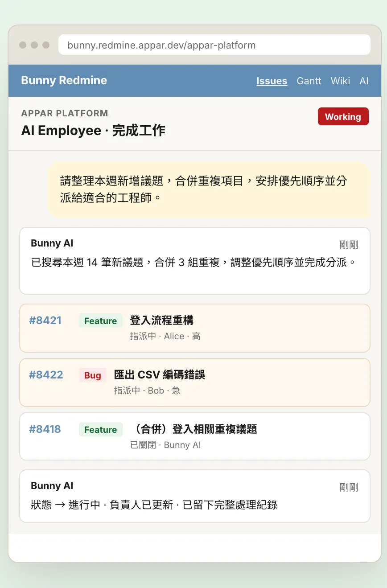Open the Wiki tab
This screenshot has width=387, height=588.
(340, 81)
